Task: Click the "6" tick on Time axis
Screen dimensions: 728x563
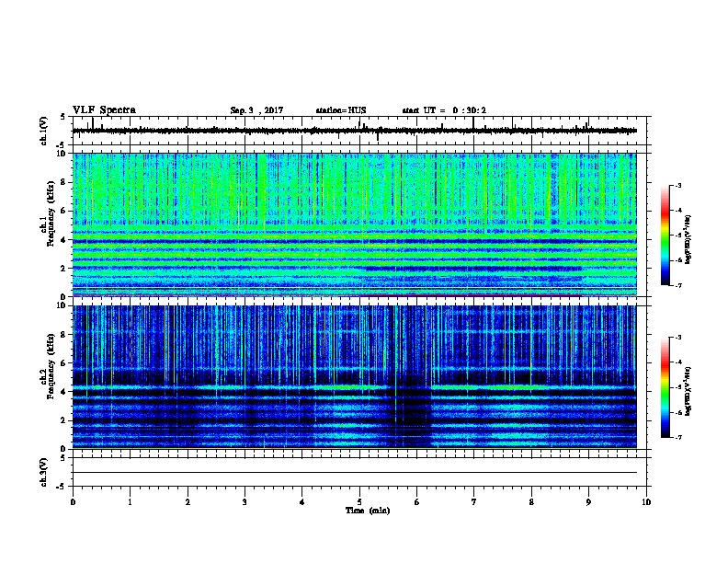Action: pos(416,501)
